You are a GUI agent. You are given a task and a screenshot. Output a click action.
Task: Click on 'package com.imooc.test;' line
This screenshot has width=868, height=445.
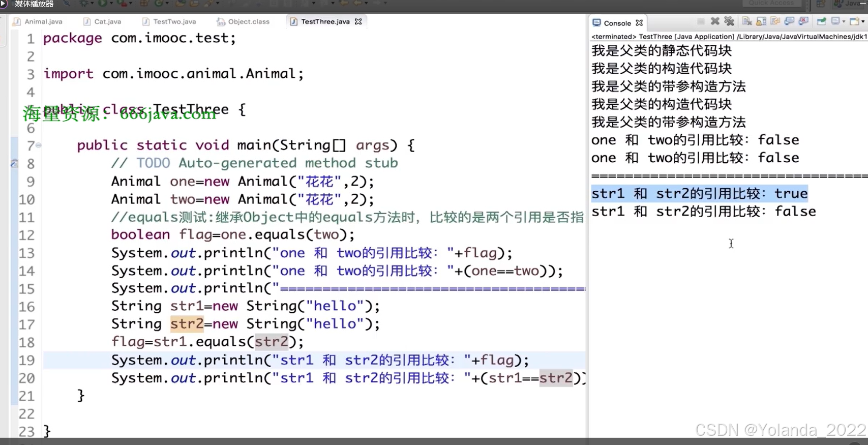tap(139, 38)
